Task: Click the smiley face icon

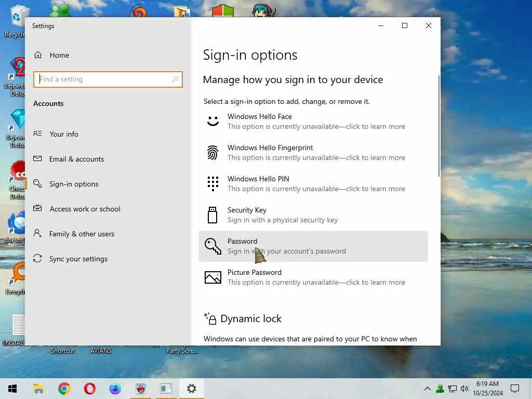Action: [x=212, y=121]
